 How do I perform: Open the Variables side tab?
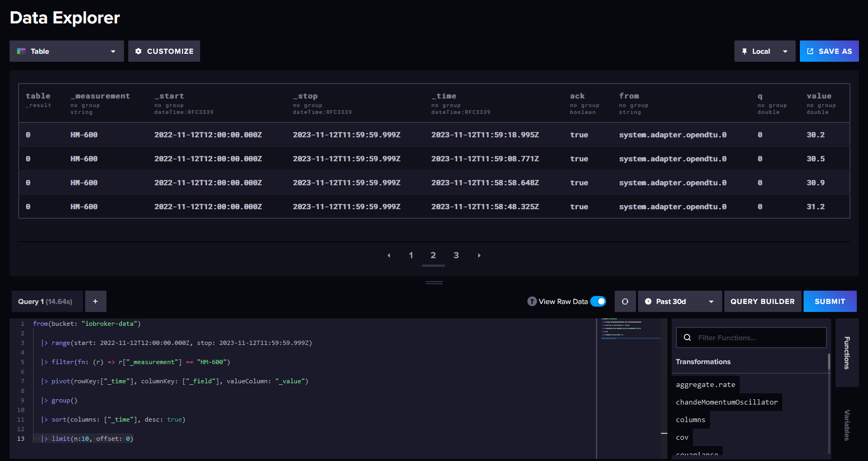pyautogui.click(x=847, y=425)
